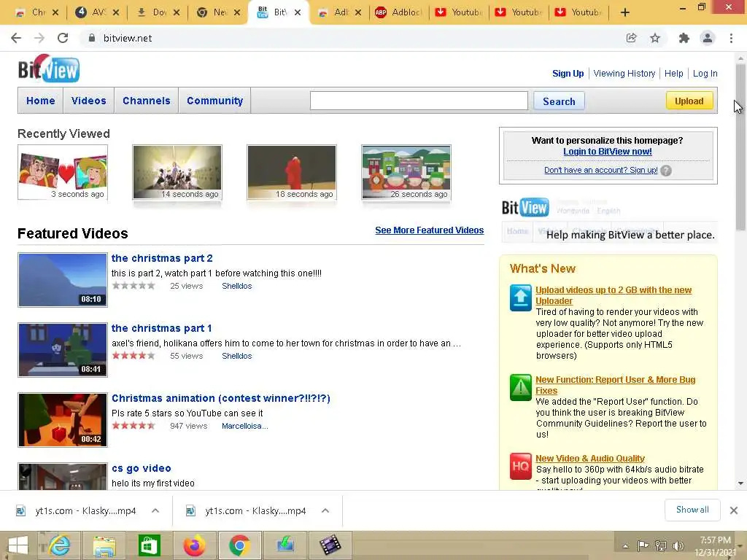This screenshot has height=560, width=747.
Task: Open the extensions puzzle icon
Action: (x=684, y=38)
